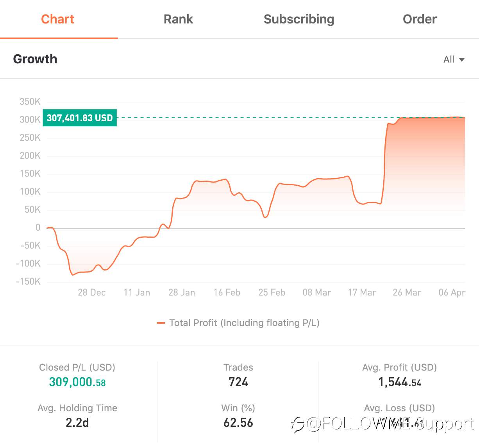This screenshot has width=479, height=448.
Task: Go to the Order tab
Action: pos(420,19)
